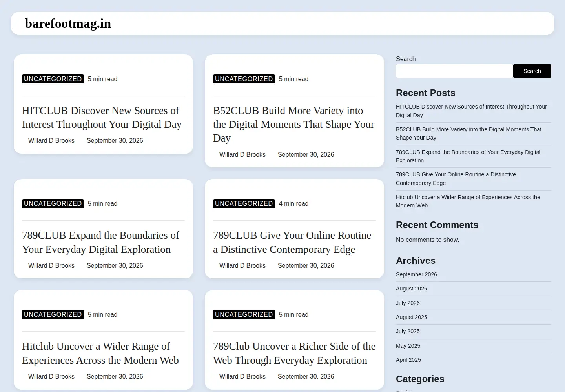The image size is (565, 392).
Task: Click '5 min read' on HITCLUB Discover card
Action: click(102, 79)
